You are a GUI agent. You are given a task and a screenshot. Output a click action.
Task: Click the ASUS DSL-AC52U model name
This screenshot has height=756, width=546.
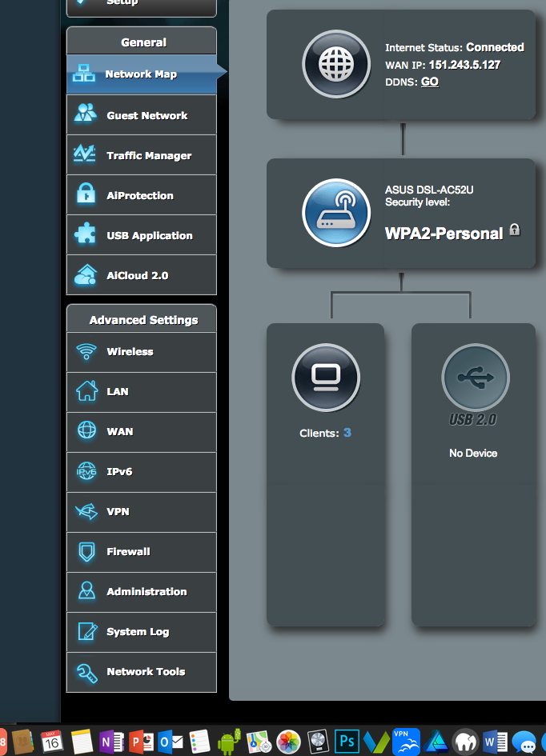429,190
